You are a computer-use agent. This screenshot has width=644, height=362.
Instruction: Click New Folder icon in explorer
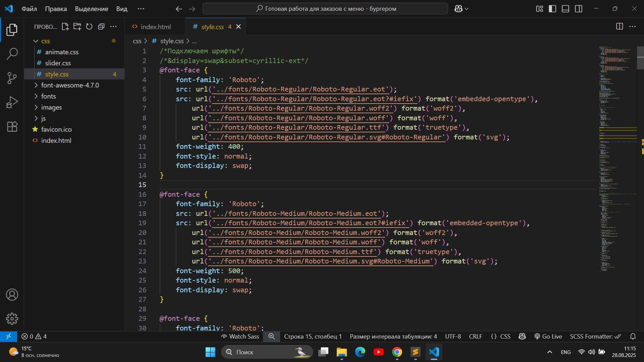coord(77,27)
